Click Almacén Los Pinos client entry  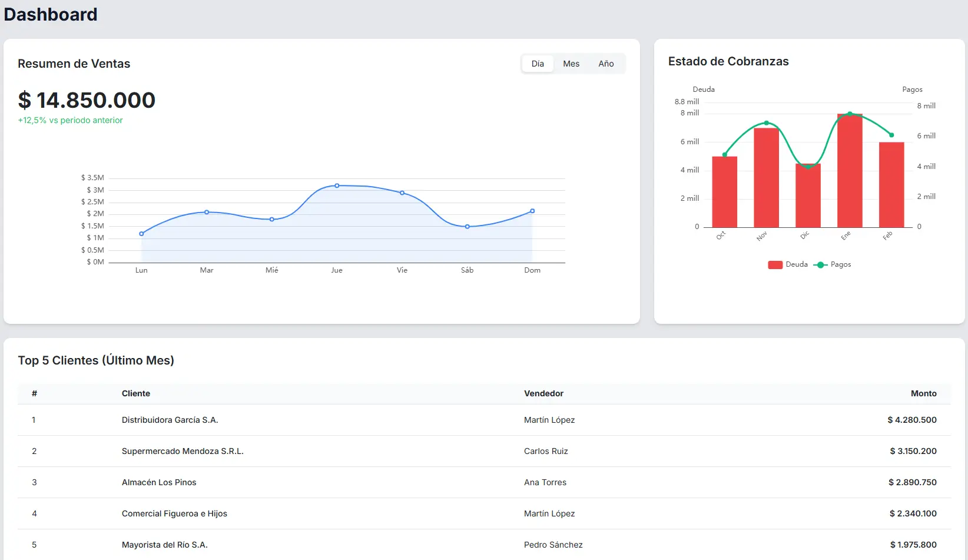tap(159, 482)
